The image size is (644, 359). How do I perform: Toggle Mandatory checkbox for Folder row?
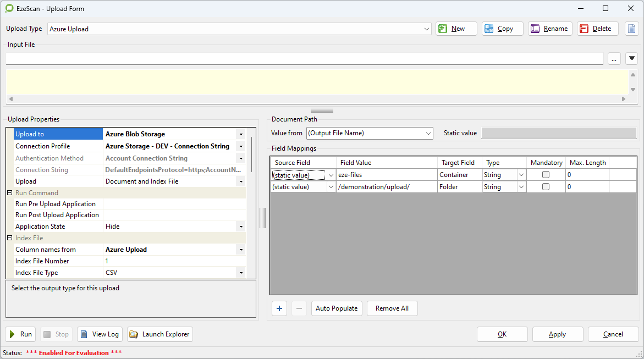(x=546, y=187)
